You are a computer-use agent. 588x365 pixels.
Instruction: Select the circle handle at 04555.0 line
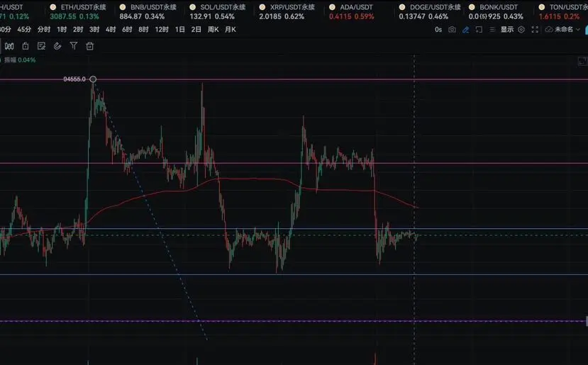coord(93,79)
